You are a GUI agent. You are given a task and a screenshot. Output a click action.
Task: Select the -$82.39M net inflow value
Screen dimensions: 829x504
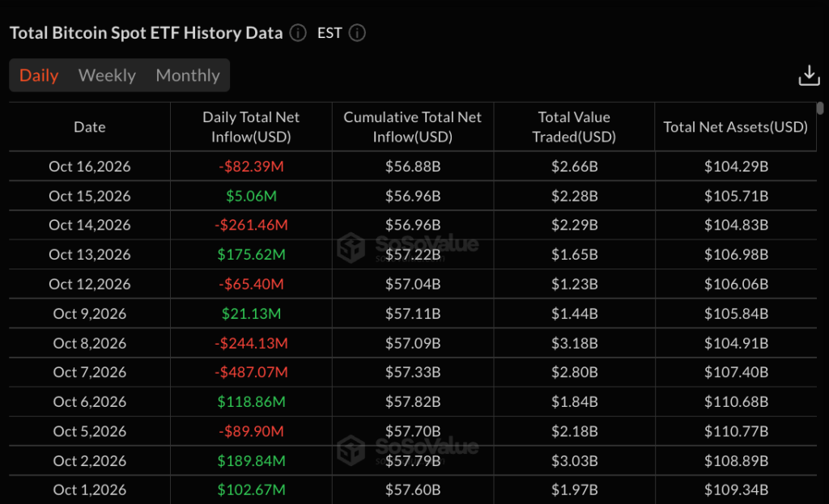point(251,167)
